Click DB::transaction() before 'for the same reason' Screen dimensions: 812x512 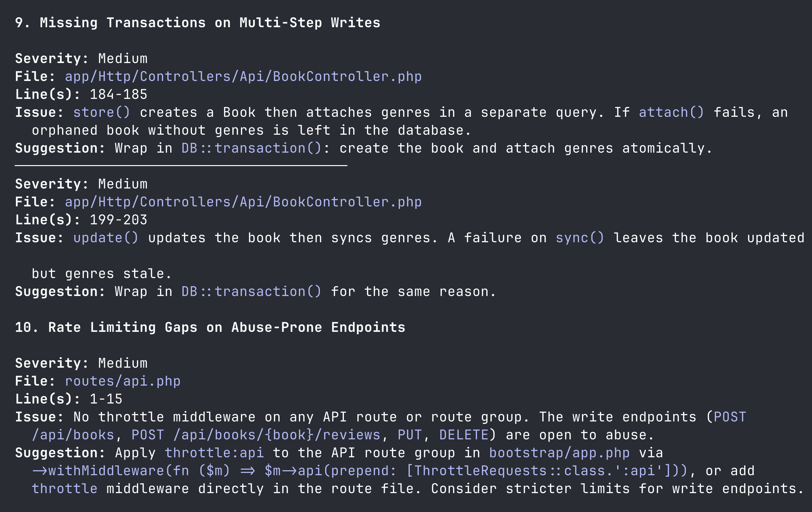(251, 292)
